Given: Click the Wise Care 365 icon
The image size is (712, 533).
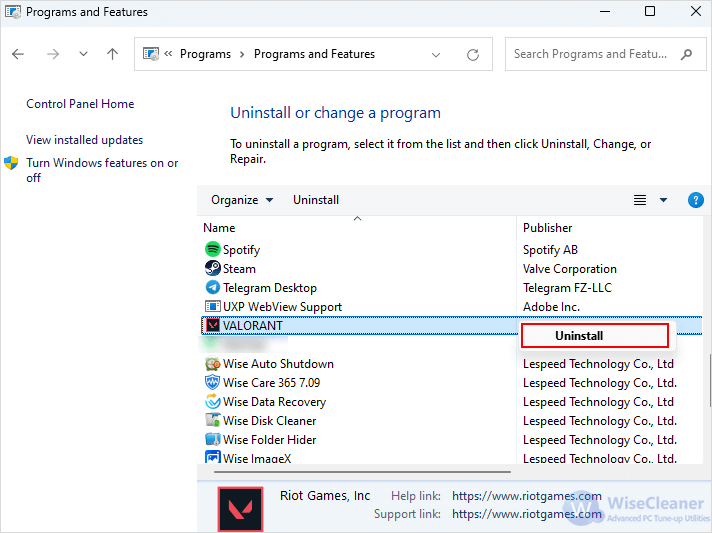Looking at the screenshot, I should click(212, 383).
